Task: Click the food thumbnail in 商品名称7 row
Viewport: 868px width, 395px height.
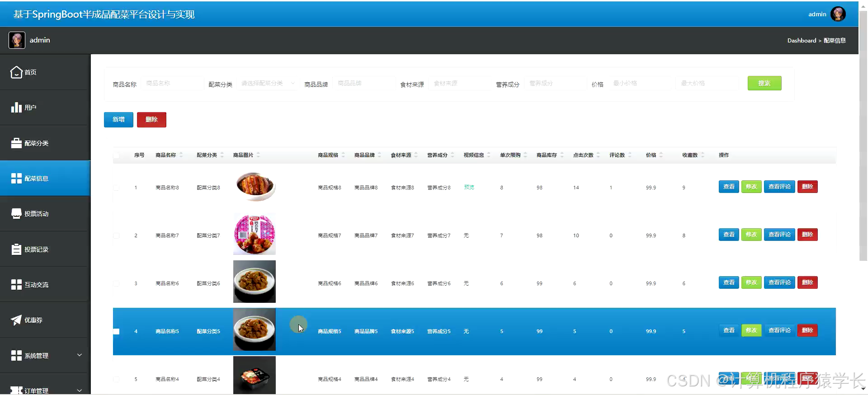Action: [x=255, y=235]
